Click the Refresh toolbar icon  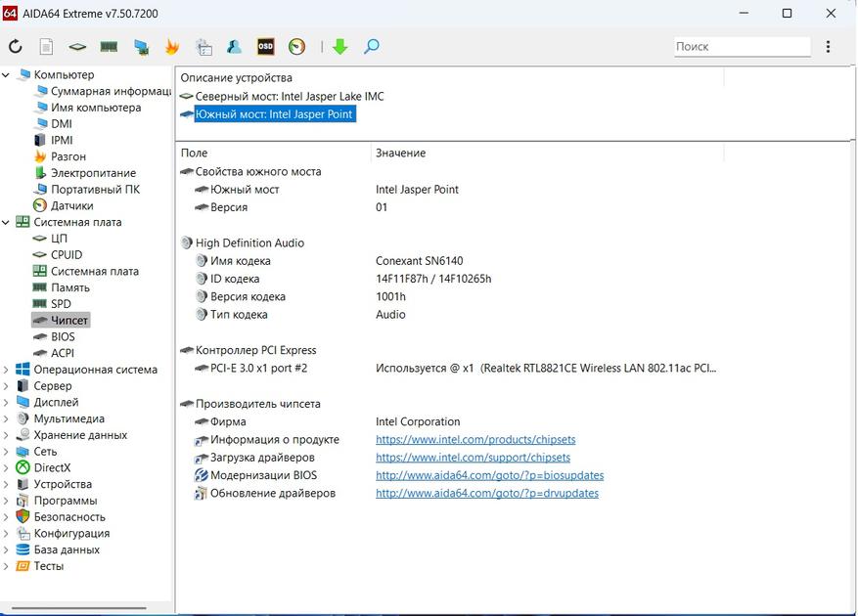coord(16,47)
